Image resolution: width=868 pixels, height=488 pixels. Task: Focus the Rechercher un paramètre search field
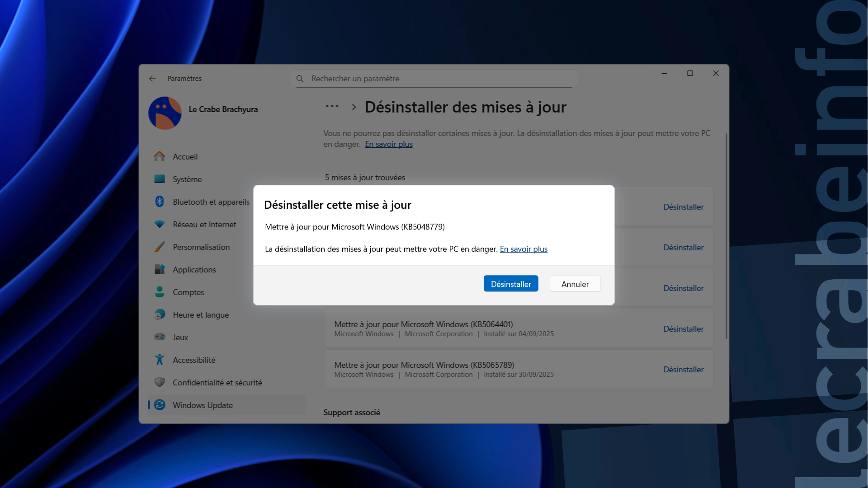click(x=434, y=79)
